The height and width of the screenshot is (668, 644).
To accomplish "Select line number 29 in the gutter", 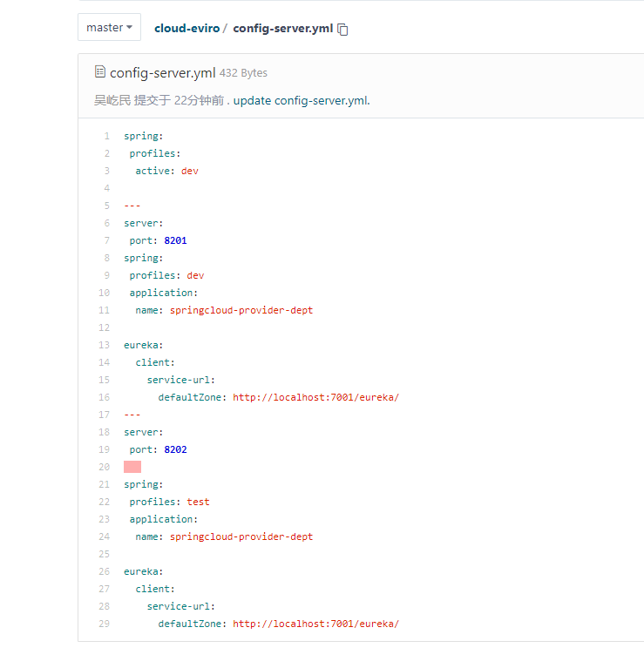I will tap(104, 624).
